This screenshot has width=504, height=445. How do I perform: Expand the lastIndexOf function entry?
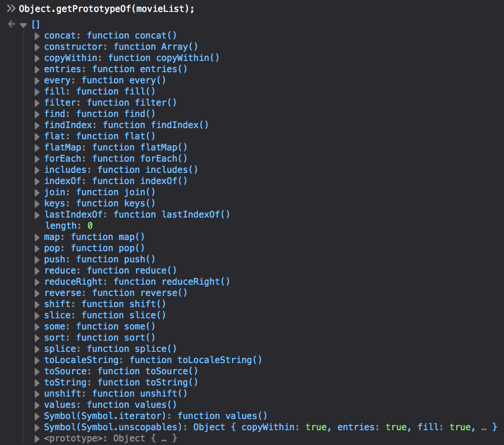[x=37, y=214]
